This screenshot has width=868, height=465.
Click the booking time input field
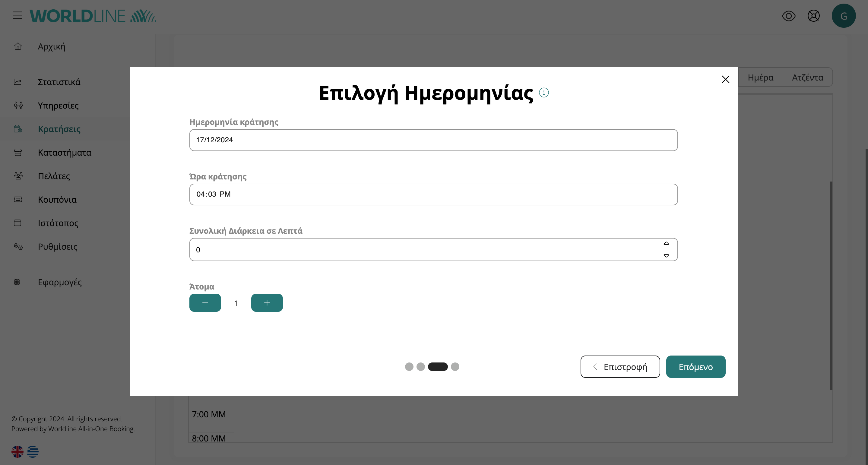[433, 195]
